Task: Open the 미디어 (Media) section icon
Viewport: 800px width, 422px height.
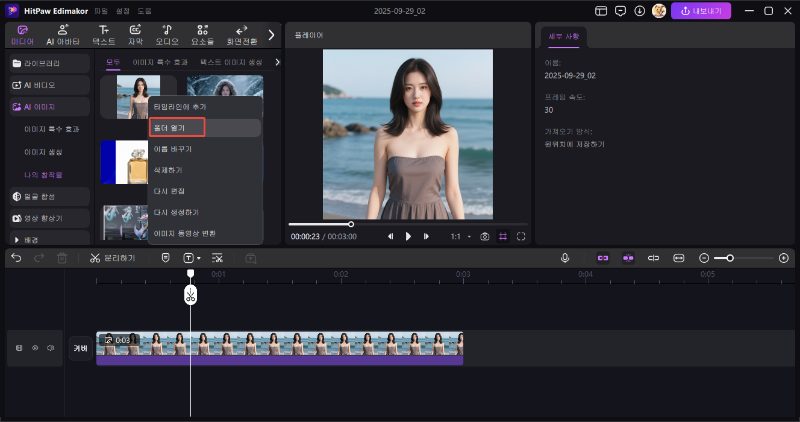Action: click(x=22, y=35)
